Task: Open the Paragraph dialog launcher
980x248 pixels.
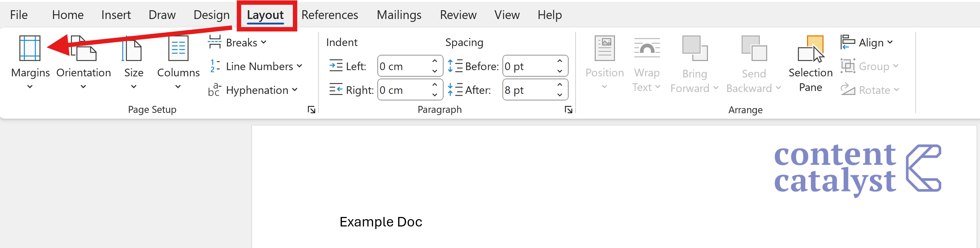Action: coord(568,109)
